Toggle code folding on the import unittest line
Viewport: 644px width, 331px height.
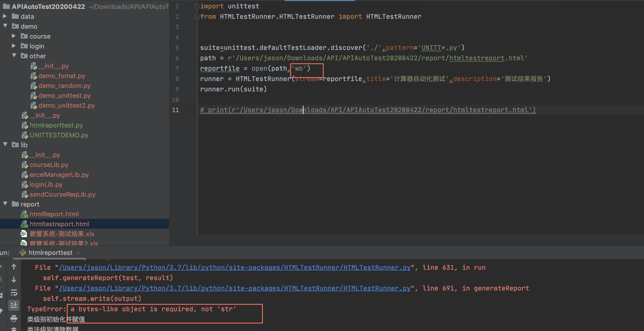[x=197, y=6]
